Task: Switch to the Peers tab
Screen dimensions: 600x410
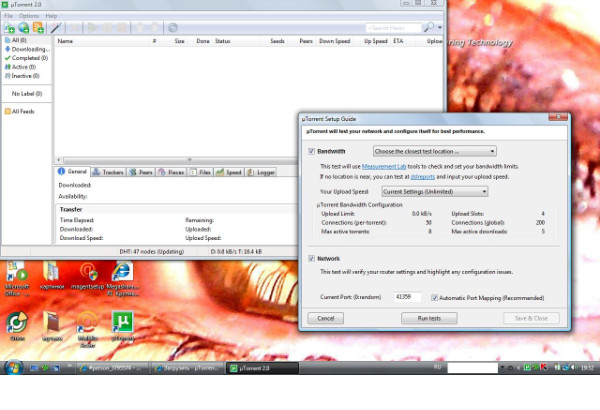Action: (x=143, y=172)
